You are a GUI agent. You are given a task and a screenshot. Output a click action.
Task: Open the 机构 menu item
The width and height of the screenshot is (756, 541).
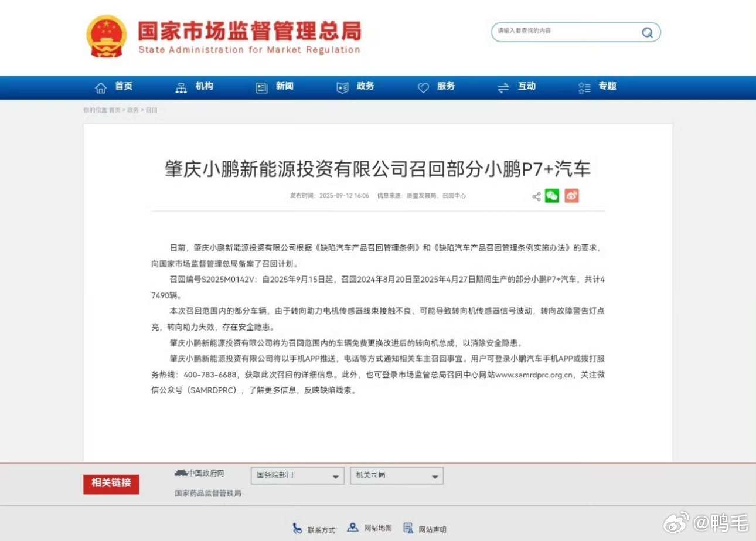(x=205, y=86)
